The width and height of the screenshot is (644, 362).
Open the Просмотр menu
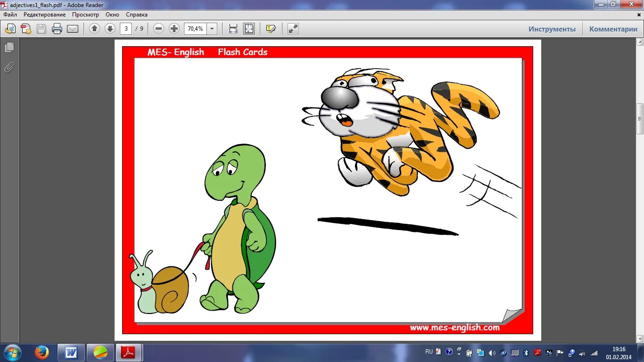coord(85,15)
